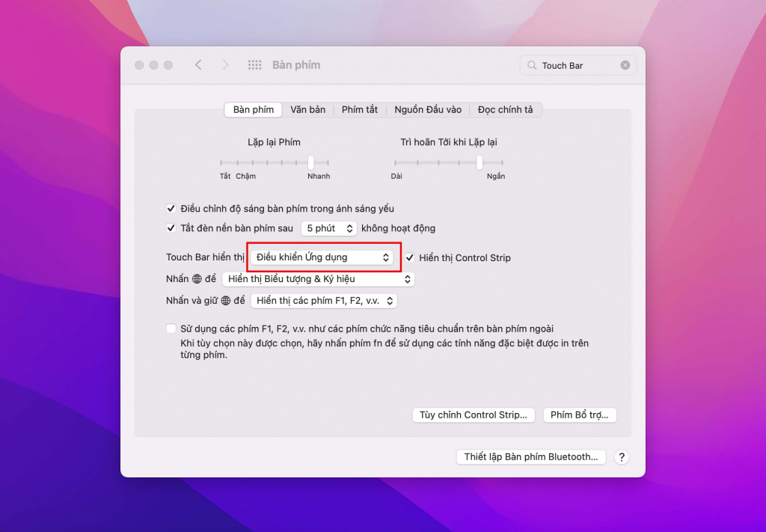Image resolution: width=766 pixels, height=532 pixels.
Task: Switch to the Bàn phím tab
Action: pos(253,109)
